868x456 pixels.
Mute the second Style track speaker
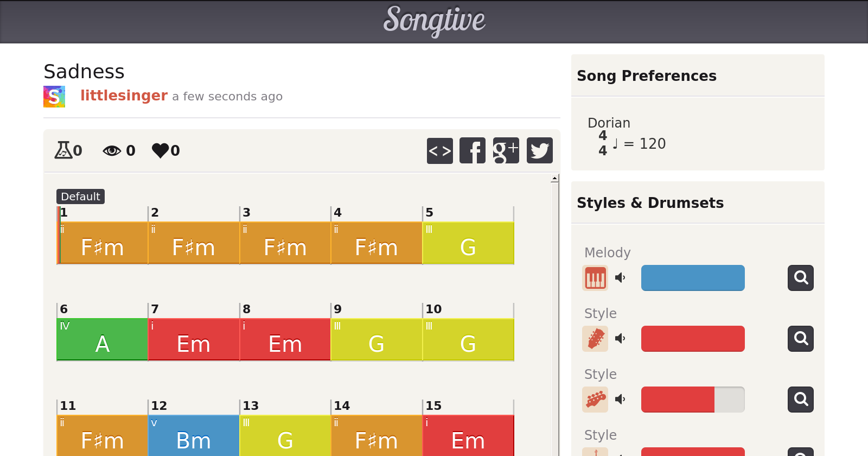(620, 400)
